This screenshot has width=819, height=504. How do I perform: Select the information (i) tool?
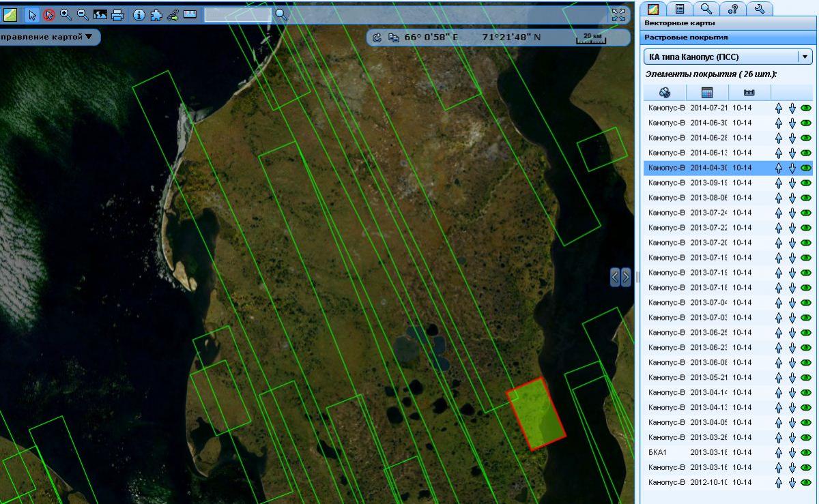pyautogui.click(x=139, y=14)
